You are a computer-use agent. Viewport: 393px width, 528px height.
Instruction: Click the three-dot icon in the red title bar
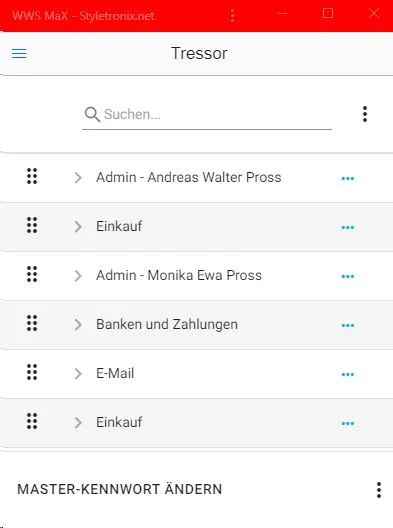pos(232,15)
